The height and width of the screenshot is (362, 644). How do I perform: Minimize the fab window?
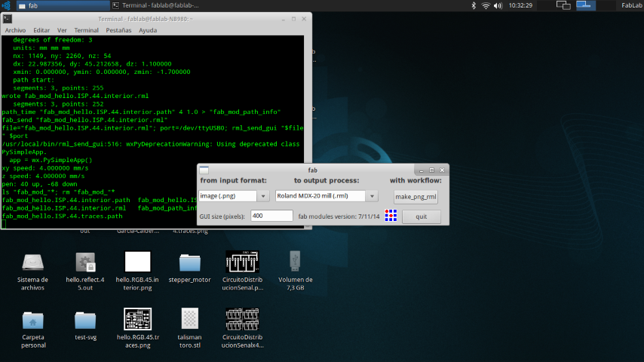click(421, 170)
